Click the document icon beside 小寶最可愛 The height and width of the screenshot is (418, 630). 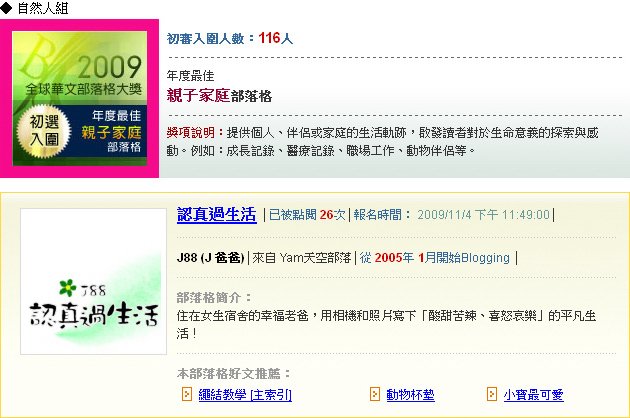pyautogui.click(x=492, y=394)
